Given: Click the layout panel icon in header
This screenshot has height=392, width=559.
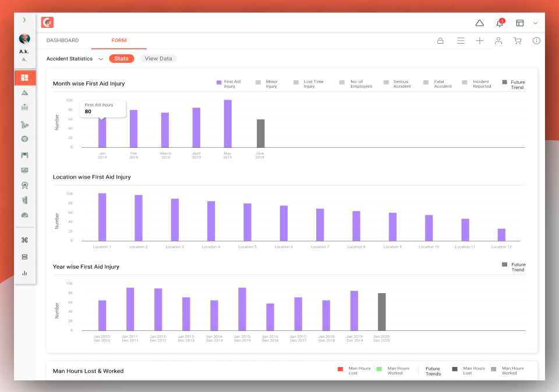Looking at the screenshot, I should pos(520,23).
